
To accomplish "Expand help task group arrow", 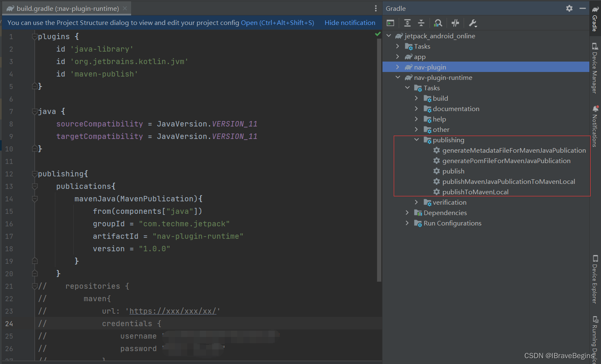I will pos(417,119).
